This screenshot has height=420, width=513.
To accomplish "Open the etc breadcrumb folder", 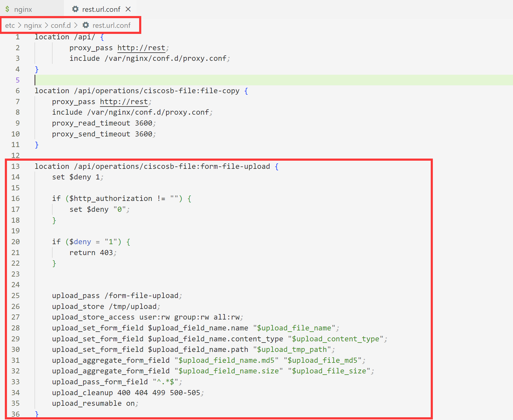I will [x=10, y=25].
